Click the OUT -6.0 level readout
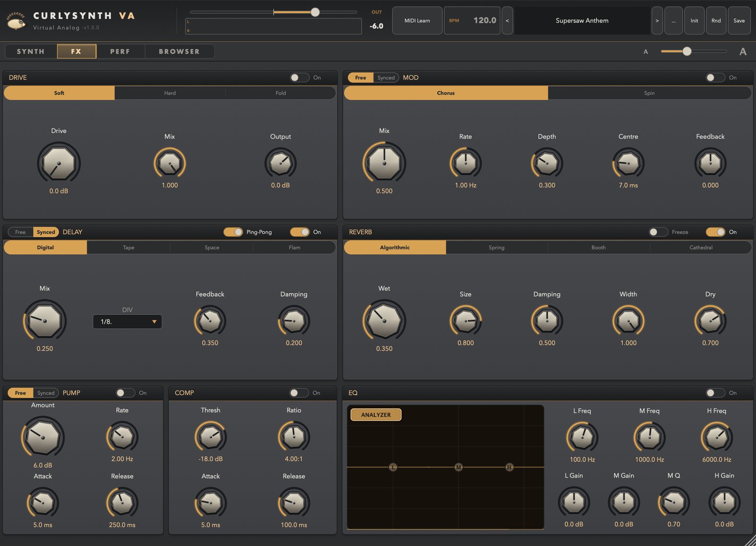The width and height of the screenshot is (756, 546). 376,26
